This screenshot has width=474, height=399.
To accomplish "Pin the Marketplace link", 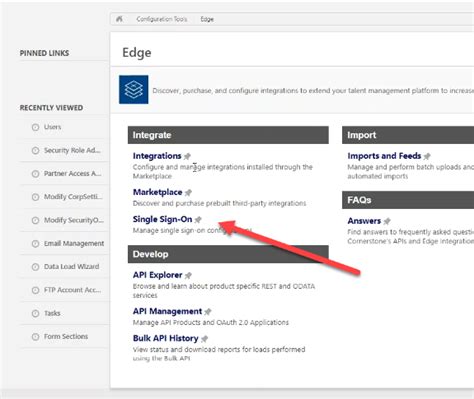I will (188, 192).
